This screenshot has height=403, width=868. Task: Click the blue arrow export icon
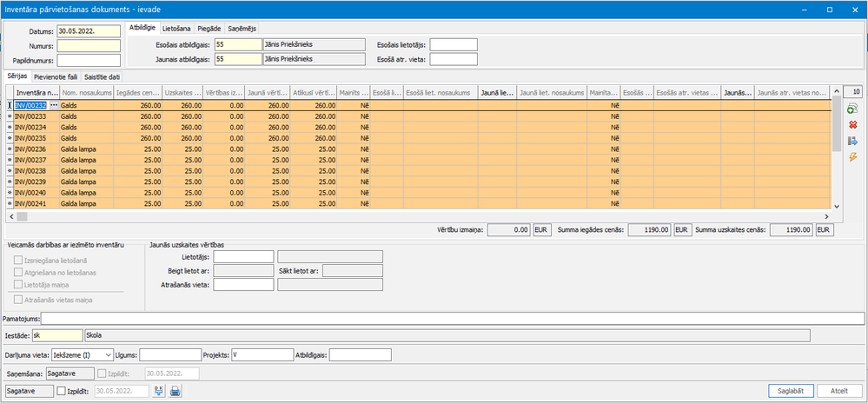(x=852, y=141)
